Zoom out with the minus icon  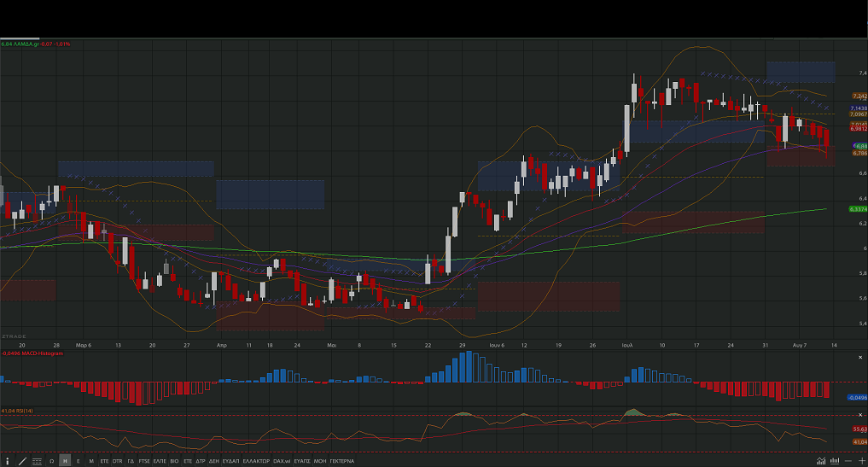click(x=848, y=461)
